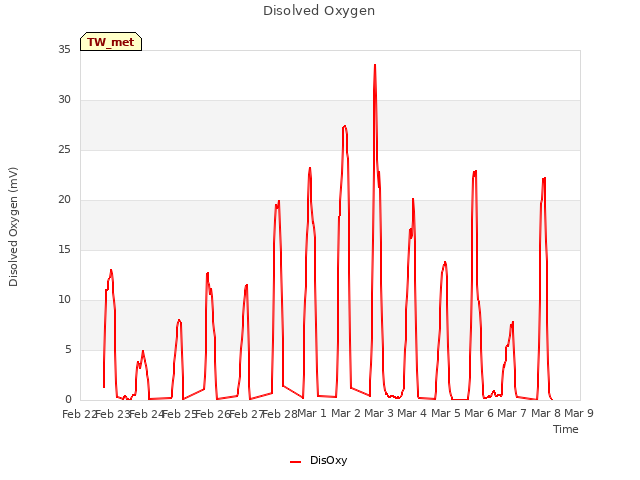Click the small Feb 24 peak near 5 mV

143,351
